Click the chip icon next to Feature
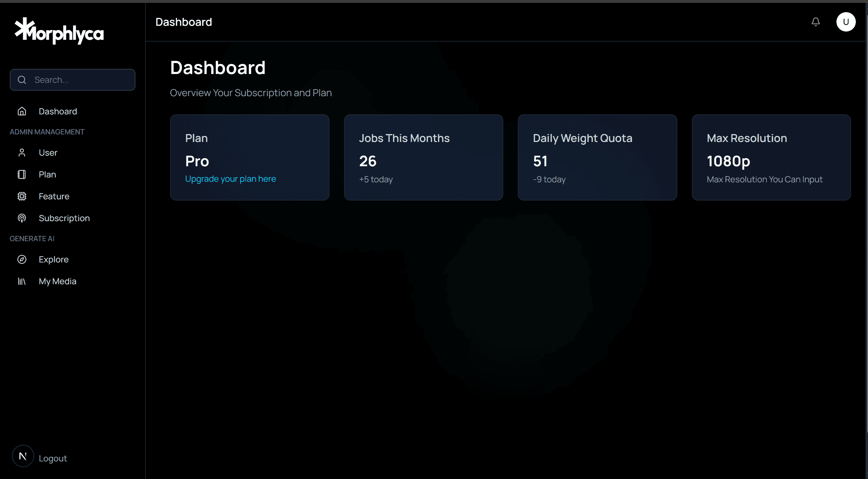 click(22, 196)
